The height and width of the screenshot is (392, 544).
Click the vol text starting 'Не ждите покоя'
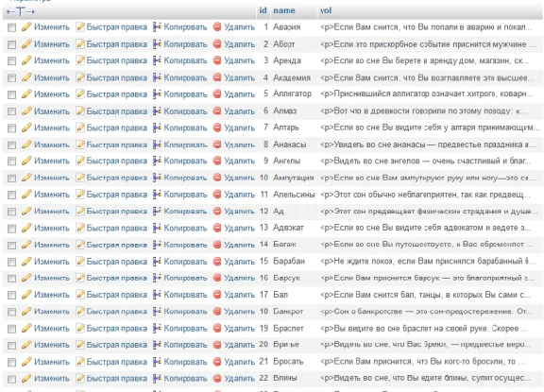(x=428, y=262)
